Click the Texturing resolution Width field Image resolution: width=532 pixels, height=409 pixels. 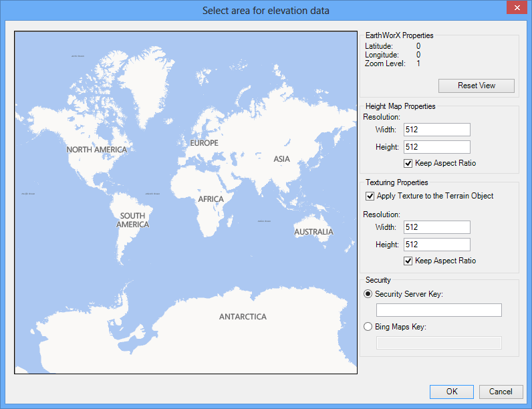click(x=437, y=227)
